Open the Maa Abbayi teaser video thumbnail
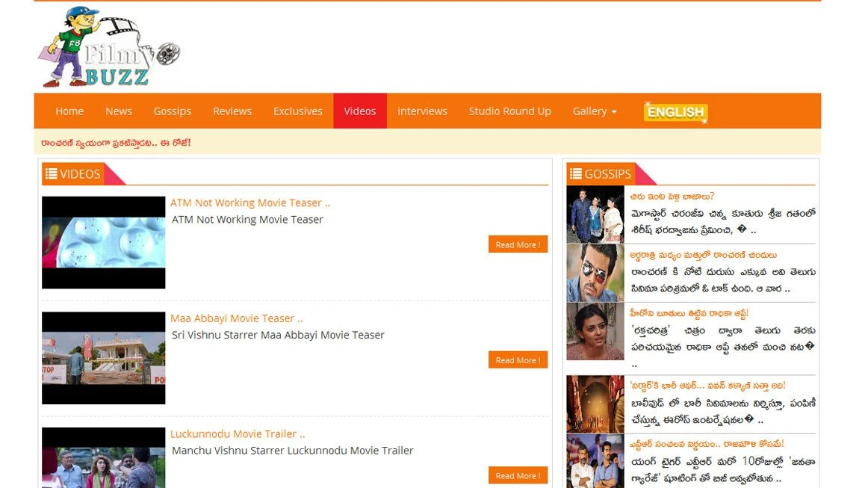The height and width of the screenshot is (488, 868). [x=103, y=358]
